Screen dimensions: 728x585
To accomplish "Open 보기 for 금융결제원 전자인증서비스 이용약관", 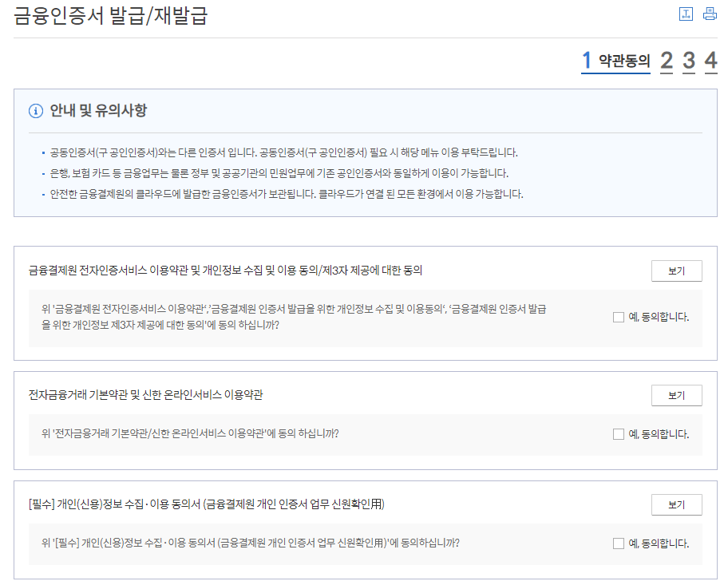I will pos(675,271).
